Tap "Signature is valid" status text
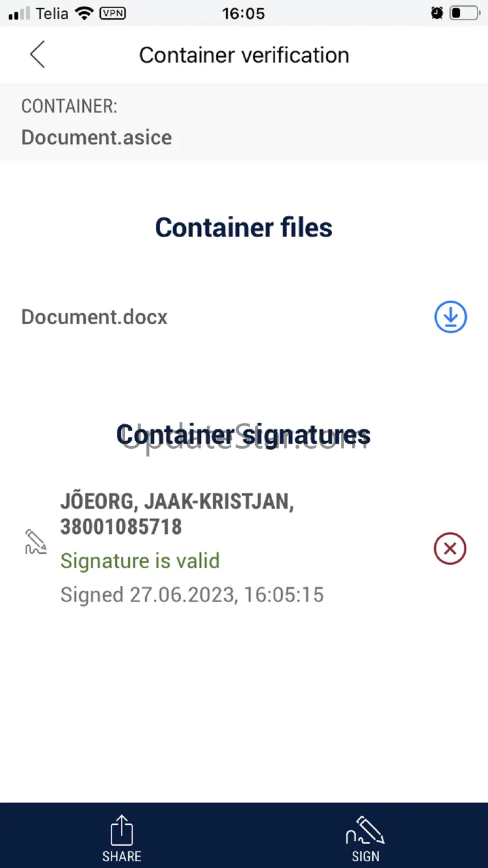Viewport: 488px width, 868px height. click(x=140, y=561)
